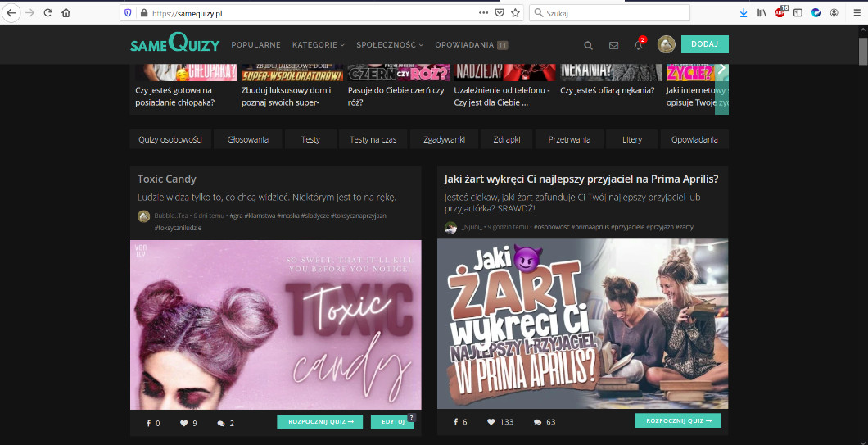
Task: Open the site search magnifier icon
Action: point(588,45)
